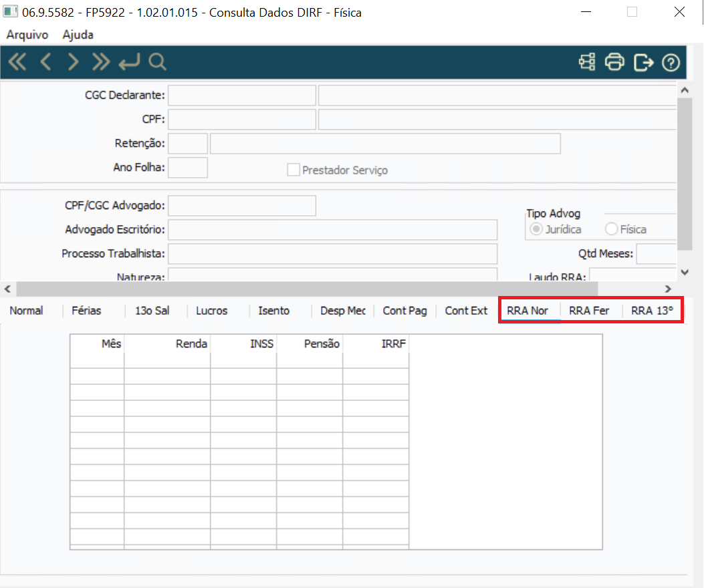Screen dimensions: 704x588
Task: Close the Consulta Dados DIRF window
Action: click(x=680, y=11)
